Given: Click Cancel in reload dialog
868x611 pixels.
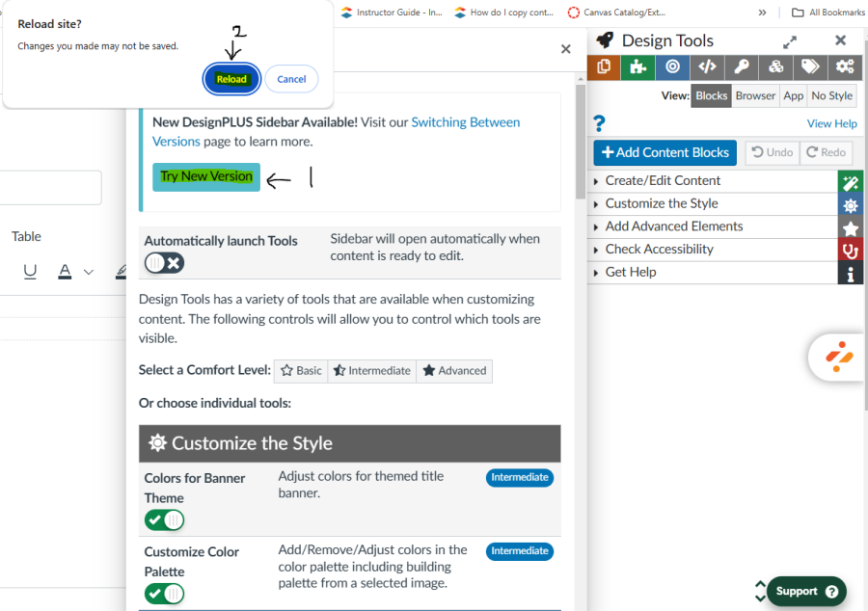Looking at the screenshot, I should tap(291, 79).
